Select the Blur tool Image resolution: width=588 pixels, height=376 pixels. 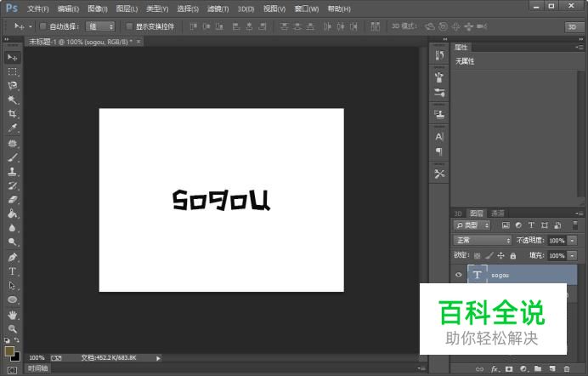pyautogui.click(x=13, y=228)
